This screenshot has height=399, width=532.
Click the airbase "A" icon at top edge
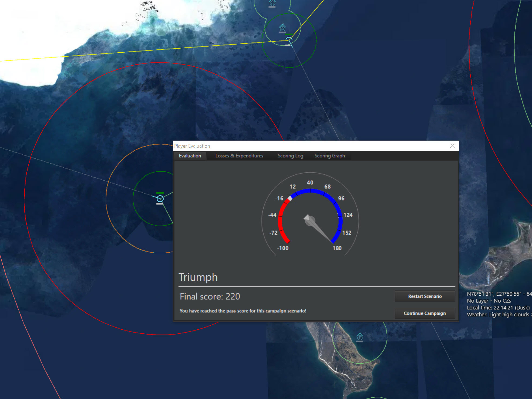click(272, 3)
